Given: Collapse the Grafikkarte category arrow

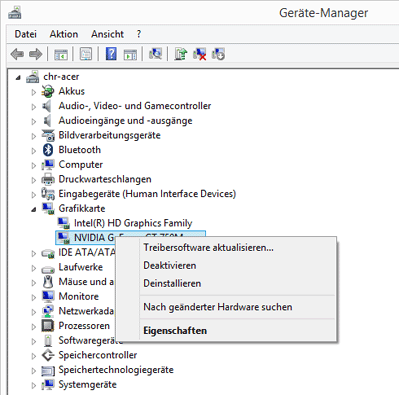Looking at the screenshot, I should (33, 210).
